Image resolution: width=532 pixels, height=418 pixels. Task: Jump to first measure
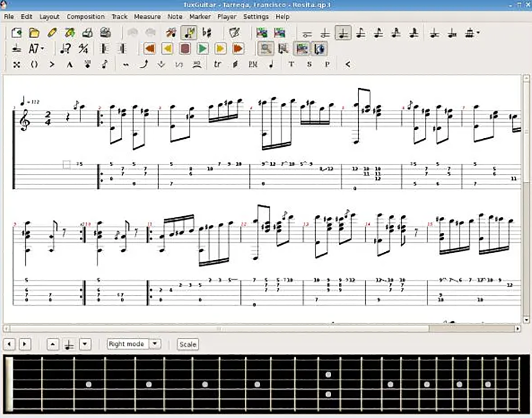[149, 48]
